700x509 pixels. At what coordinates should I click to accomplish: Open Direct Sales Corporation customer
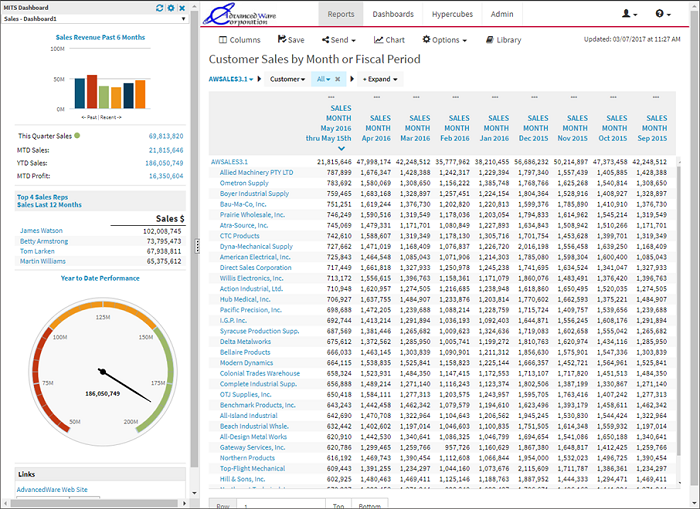click(255, 267)
